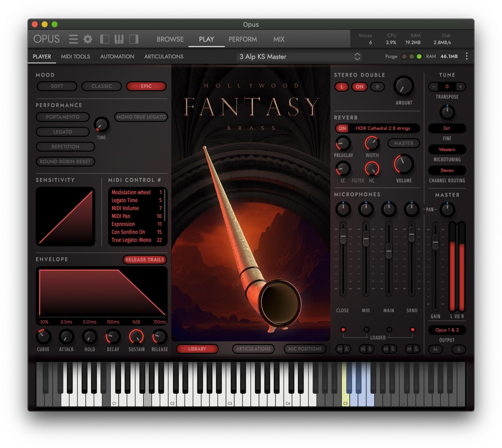This screenshot has height=448, width=502.
Task: Open the 3 Alp KS Master instrument selector
Action: coord(300,57)
